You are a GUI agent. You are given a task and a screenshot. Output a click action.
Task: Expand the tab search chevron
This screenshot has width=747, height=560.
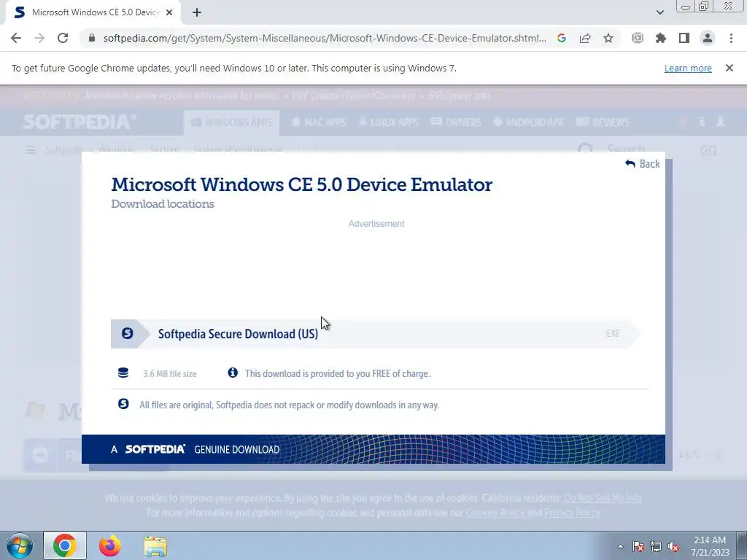659,13
